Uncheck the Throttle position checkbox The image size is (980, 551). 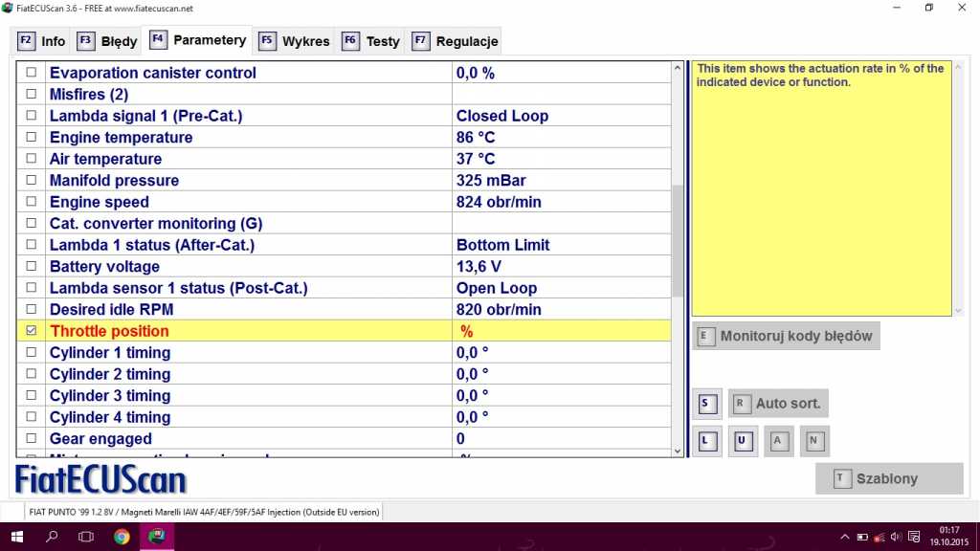32,331
